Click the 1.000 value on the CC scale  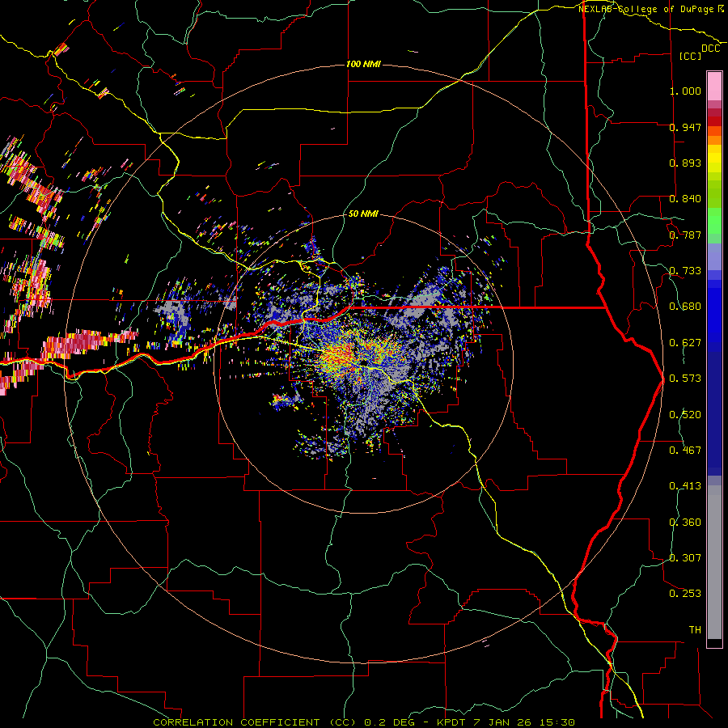click(x=685, y=91)
